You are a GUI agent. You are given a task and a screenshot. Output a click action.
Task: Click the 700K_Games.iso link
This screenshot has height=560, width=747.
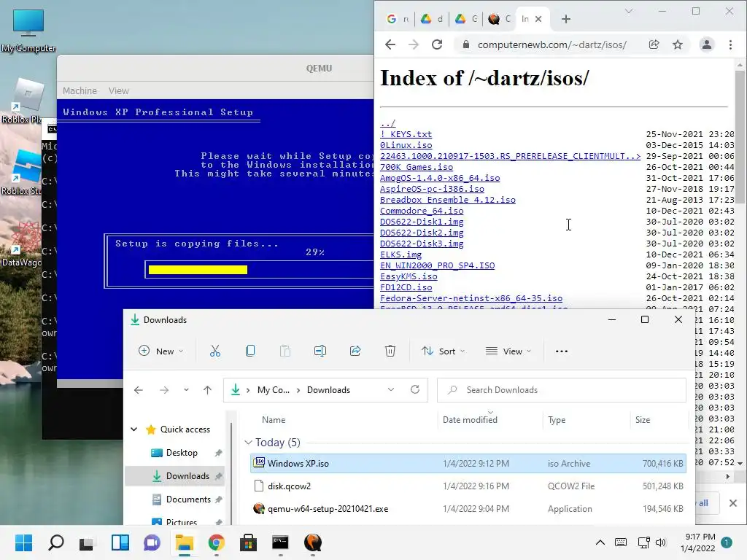pos(417,167)
